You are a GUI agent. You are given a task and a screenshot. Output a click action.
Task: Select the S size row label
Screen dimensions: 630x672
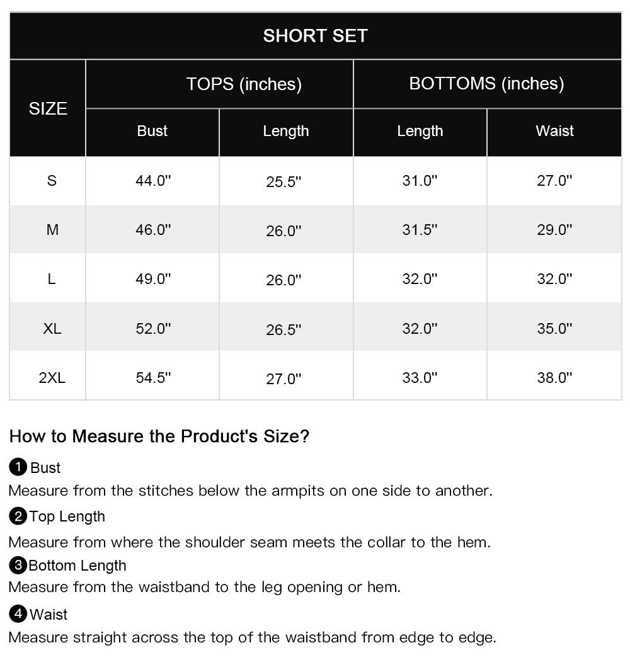click(x=52, y=181)
